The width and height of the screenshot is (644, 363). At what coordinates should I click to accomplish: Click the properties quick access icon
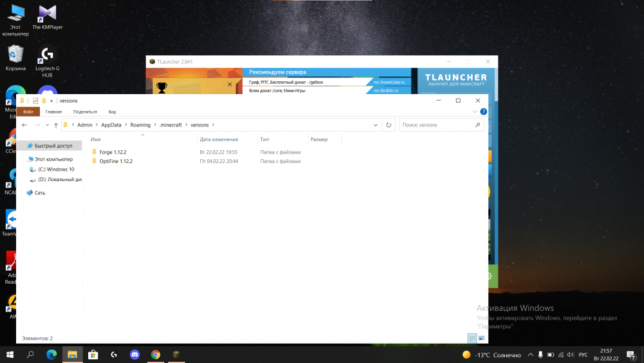point(35,101)
